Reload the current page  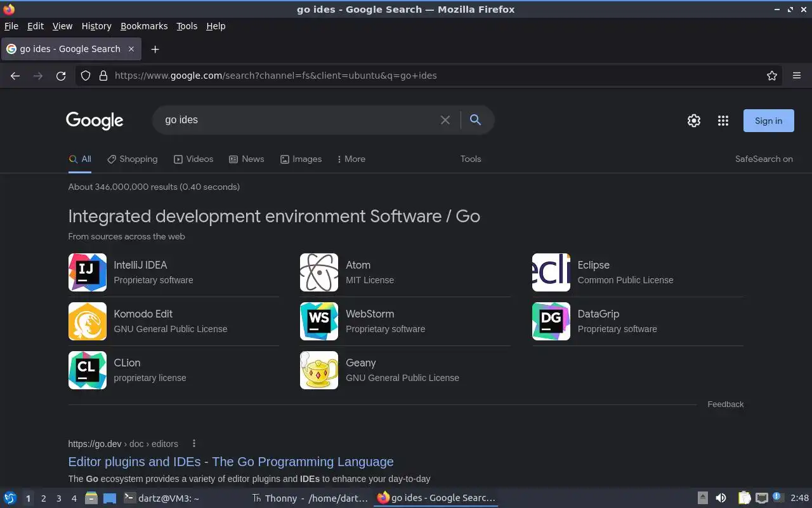(x=61, y=76)
